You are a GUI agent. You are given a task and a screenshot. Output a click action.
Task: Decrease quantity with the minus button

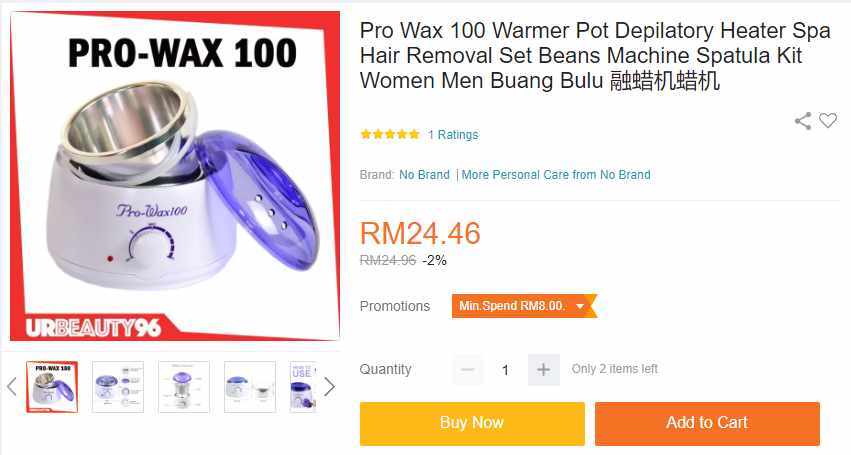467,370
